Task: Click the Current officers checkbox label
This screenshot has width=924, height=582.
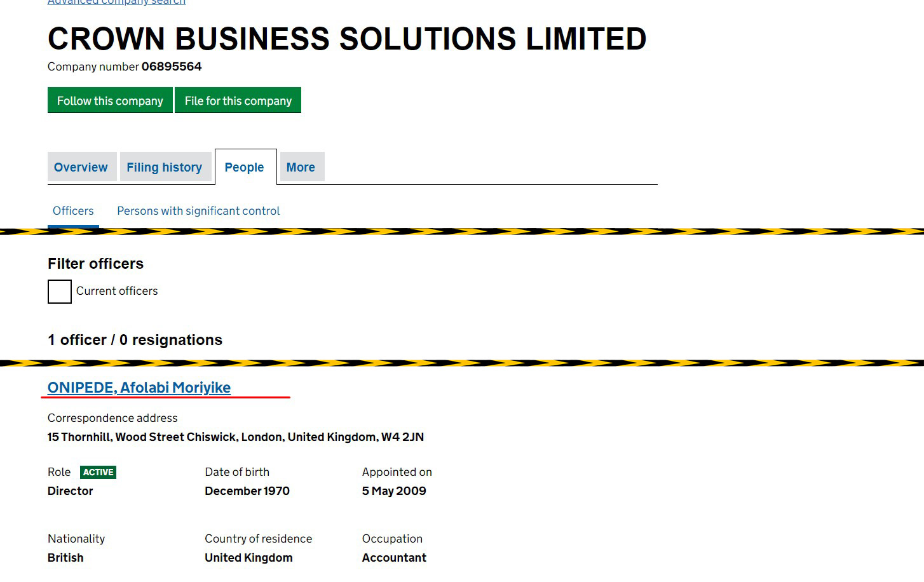Action: pyautogui.click(x=117, y=291)
